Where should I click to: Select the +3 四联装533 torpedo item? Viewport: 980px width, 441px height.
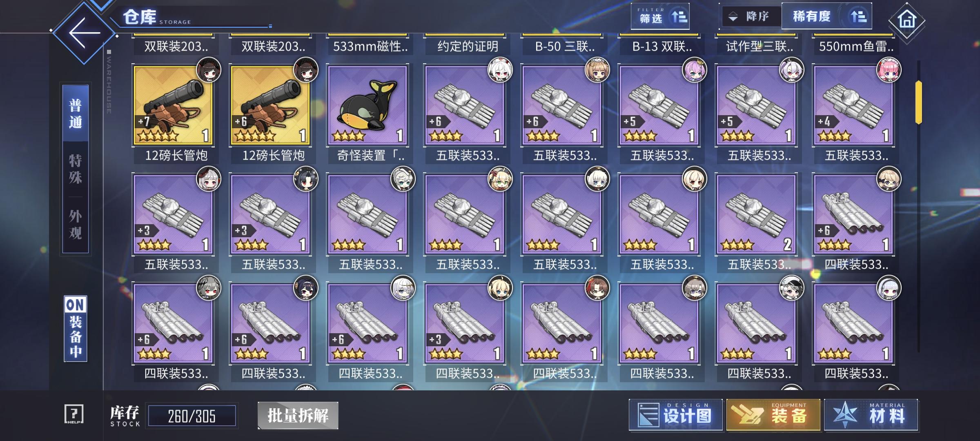465,323
